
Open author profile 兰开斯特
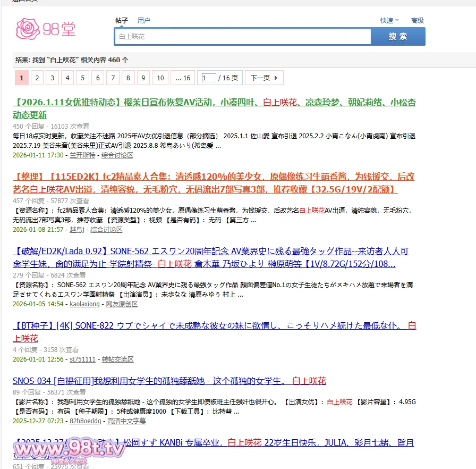82,155
